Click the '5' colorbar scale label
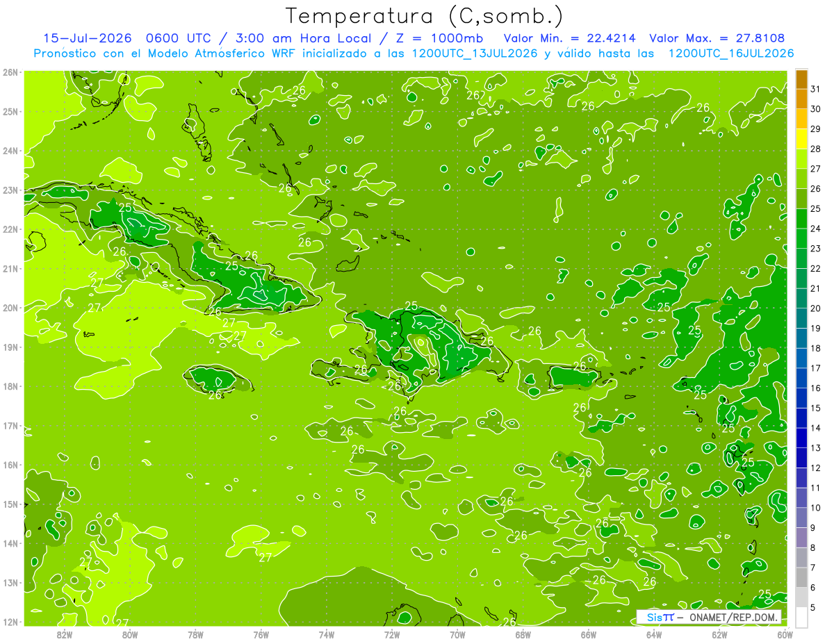The width and height of the screenshot is (834, 644). tap(814, 607)
